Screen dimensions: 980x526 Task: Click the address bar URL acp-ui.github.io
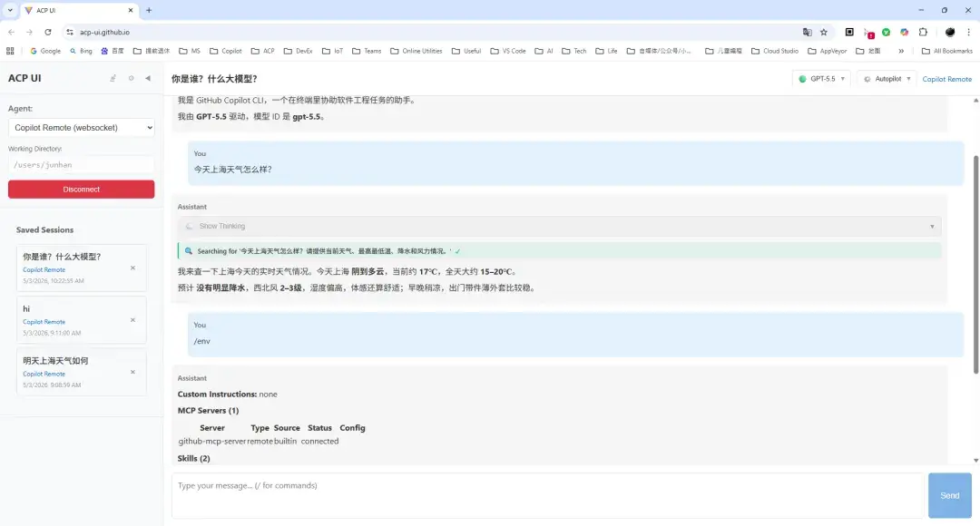[104, 32]
